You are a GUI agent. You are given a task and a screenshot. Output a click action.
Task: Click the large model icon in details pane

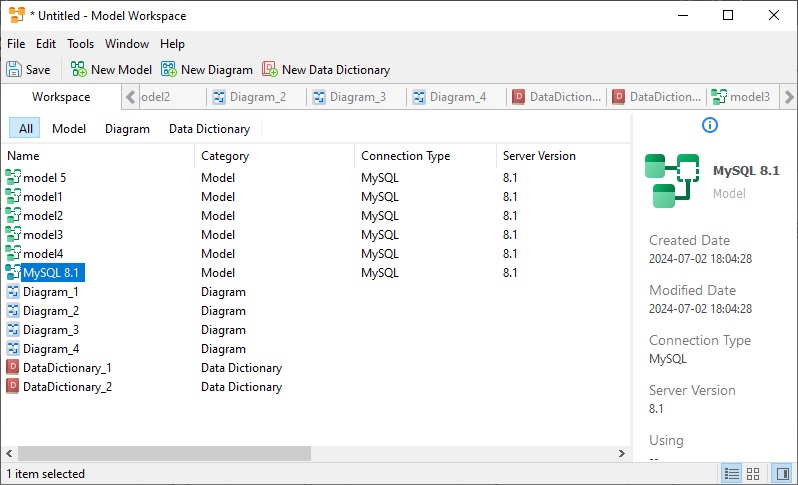pos(672,181)
